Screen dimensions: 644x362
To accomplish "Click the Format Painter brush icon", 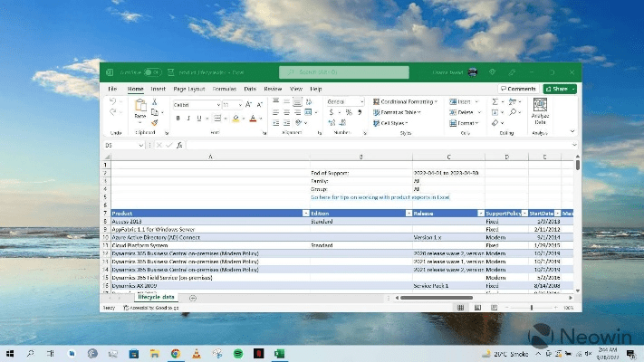I will point(155,122).
